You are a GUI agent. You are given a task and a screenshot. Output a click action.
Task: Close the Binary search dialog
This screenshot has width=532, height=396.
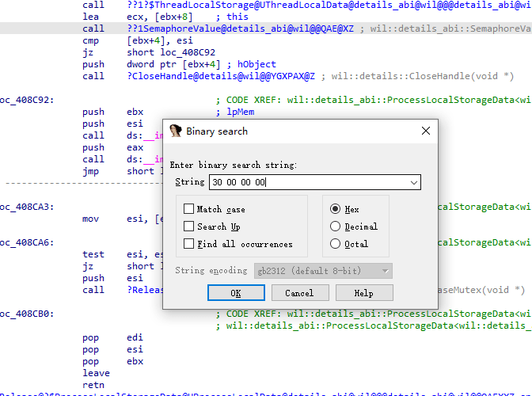tap(426, 131)
